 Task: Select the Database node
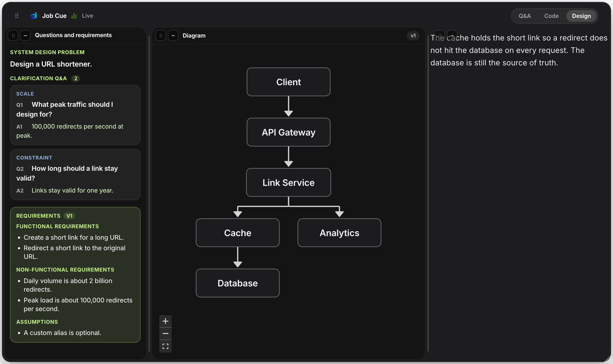(x=238, y=283)
